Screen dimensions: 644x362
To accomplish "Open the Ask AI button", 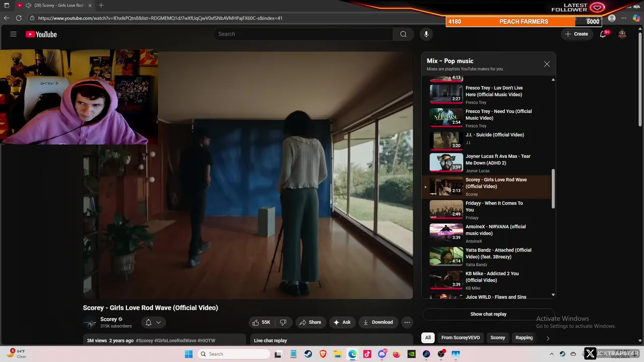I will 342,322.
